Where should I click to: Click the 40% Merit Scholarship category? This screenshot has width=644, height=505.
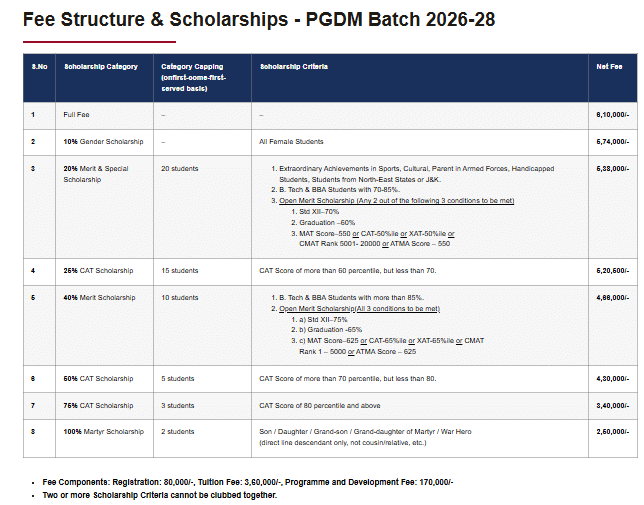click(x=99, y=297)
